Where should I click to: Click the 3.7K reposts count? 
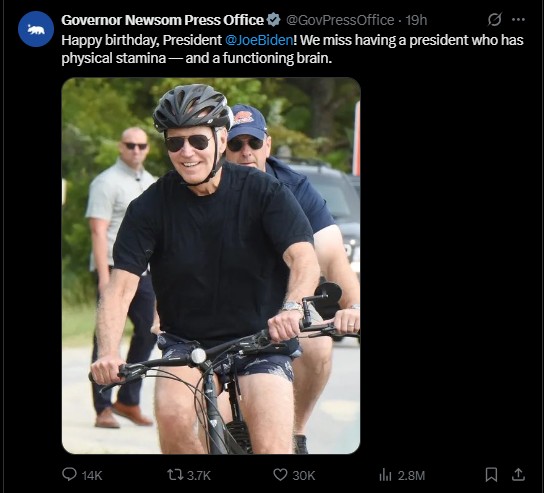click(x=199, y=475)
